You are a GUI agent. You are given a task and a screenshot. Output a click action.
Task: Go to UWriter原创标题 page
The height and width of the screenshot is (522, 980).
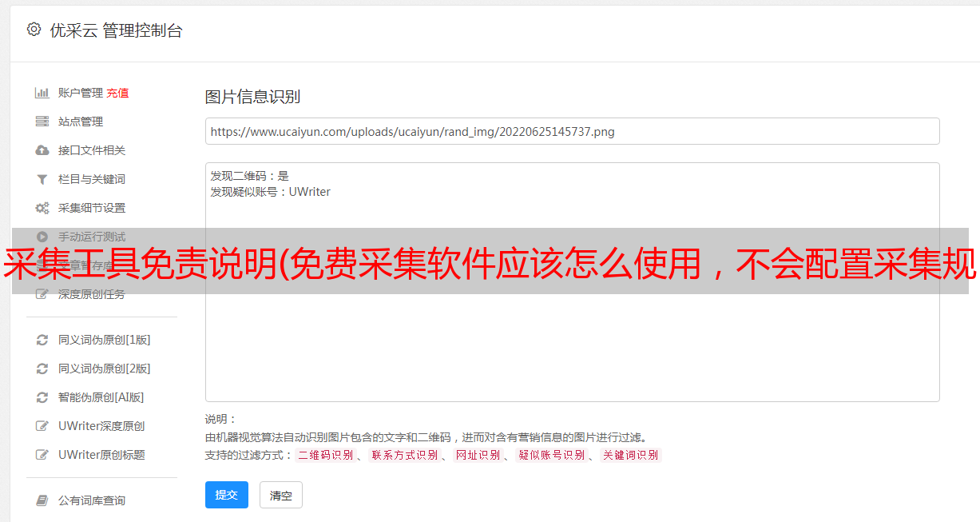coord(101,455)
